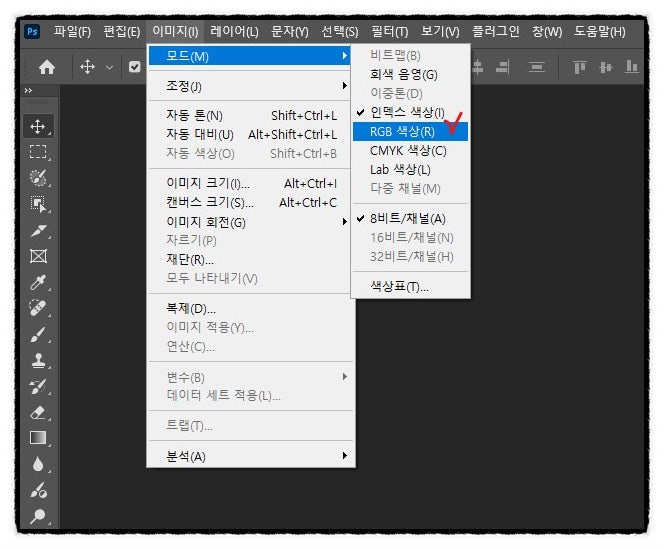664x549 pixels.
Task: Choose 자동 톤(N) menu item
Action: pyautogui.click(x=250, y=115)
